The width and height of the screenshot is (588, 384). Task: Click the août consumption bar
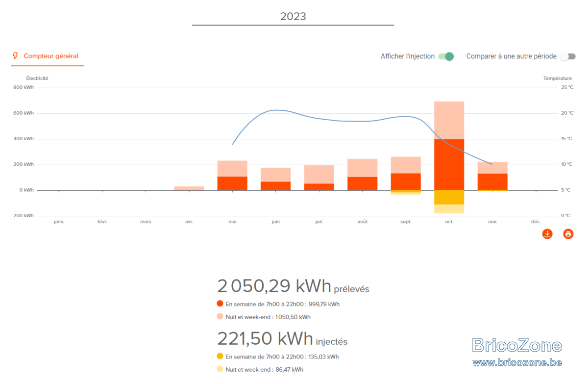363,175
